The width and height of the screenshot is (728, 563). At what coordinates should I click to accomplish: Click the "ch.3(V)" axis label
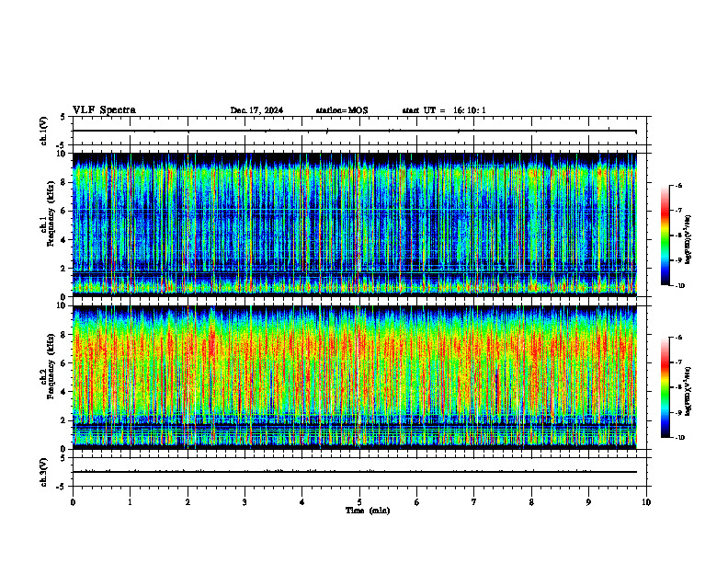point(44,473)
